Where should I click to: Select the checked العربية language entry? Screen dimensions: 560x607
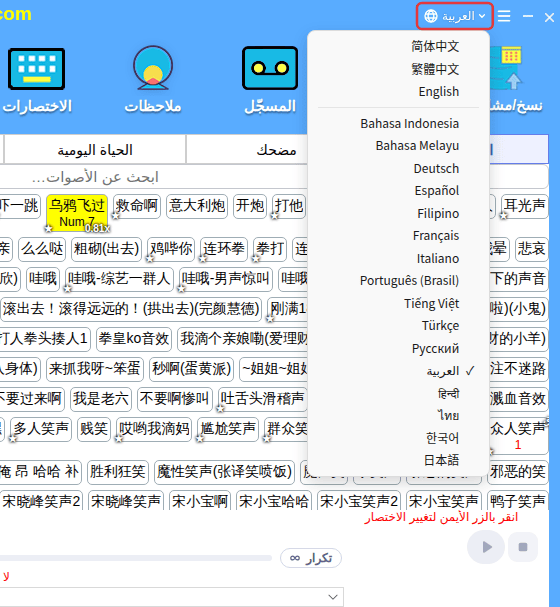(443, 371)
